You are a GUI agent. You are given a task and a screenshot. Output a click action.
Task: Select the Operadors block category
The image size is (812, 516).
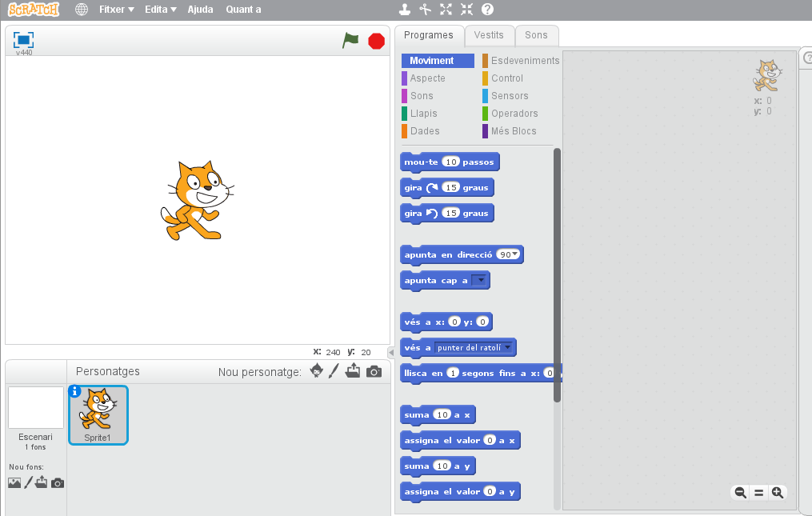point(514,114)
